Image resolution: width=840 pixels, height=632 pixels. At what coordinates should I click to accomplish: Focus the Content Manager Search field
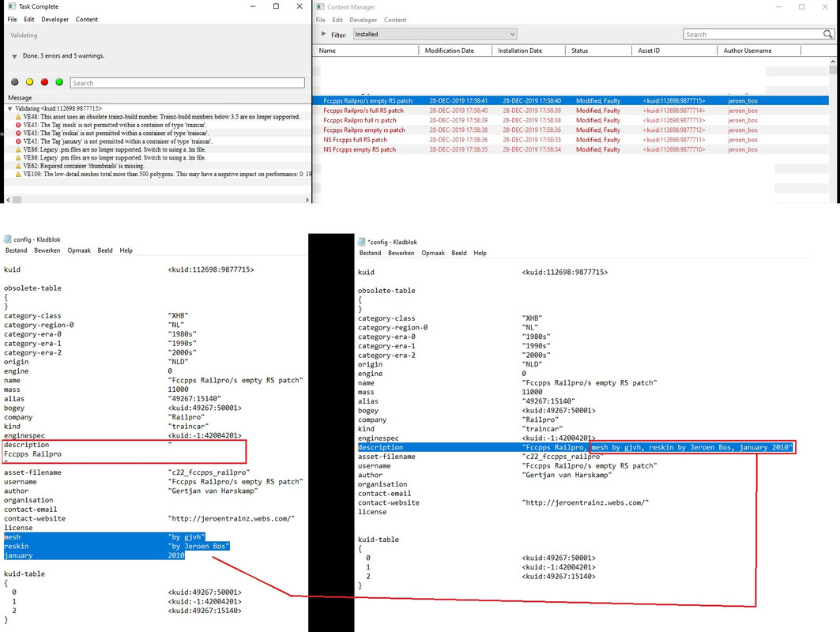tap(753, 34)
